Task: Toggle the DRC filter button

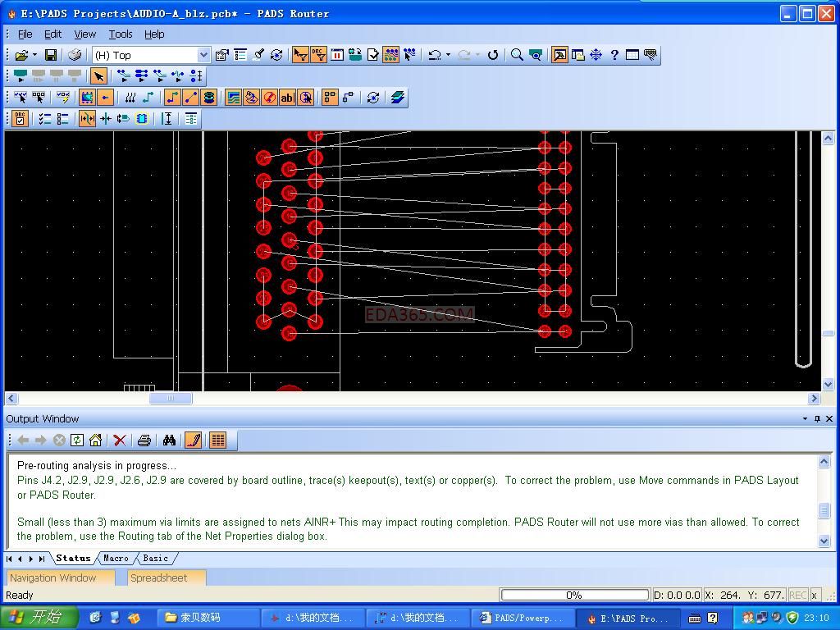Action: pos(317,55)
